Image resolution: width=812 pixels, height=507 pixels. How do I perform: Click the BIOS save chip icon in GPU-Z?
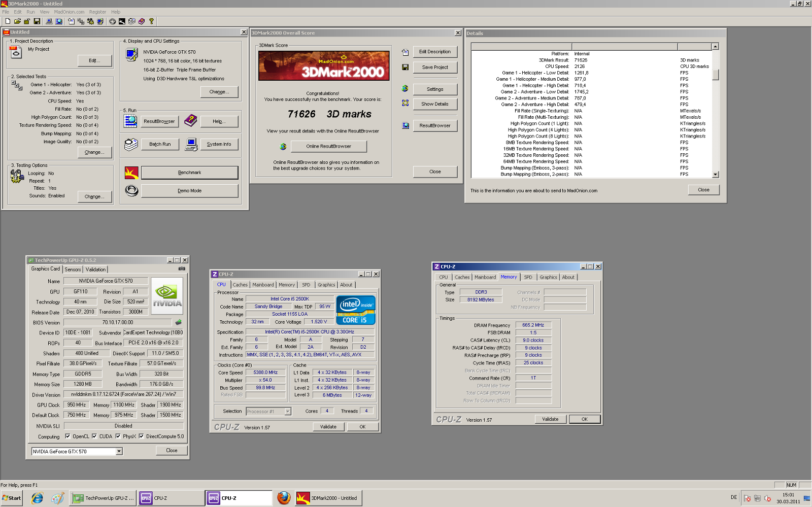(x=179, y=322)
